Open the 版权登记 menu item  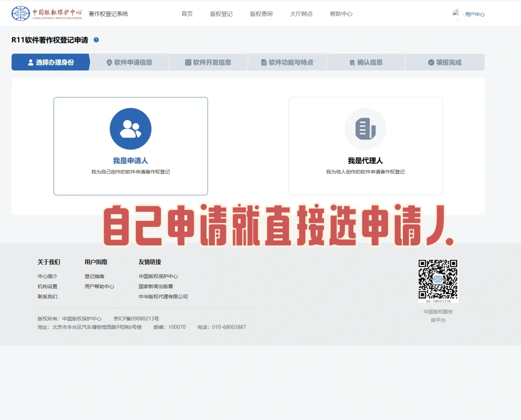pos(221,14)
